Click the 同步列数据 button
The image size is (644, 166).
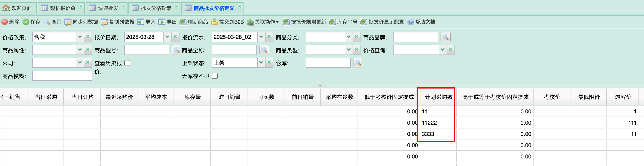tap(81, 22)
